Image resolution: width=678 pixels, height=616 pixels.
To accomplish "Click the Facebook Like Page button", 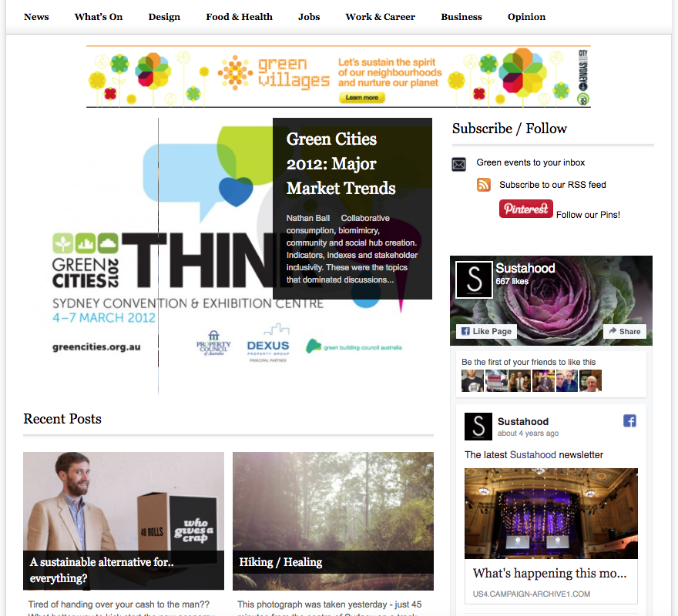I will coord(486,331).
